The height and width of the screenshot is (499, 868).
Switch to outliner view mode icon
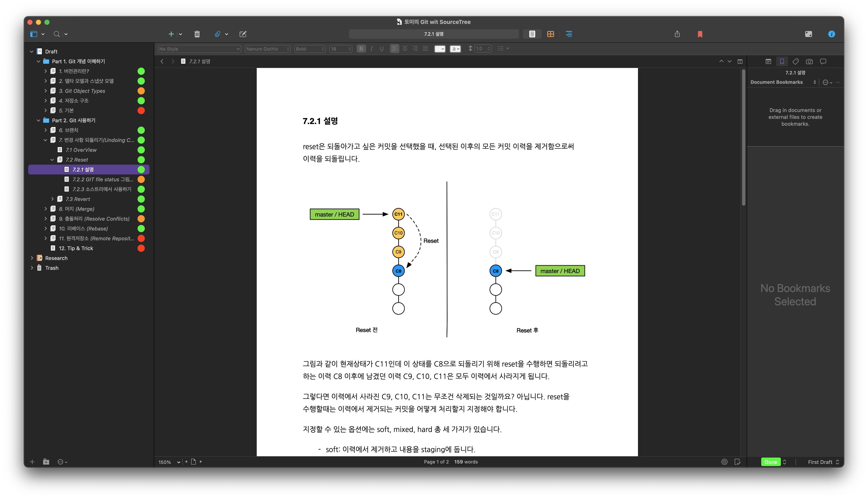[569, 34]
